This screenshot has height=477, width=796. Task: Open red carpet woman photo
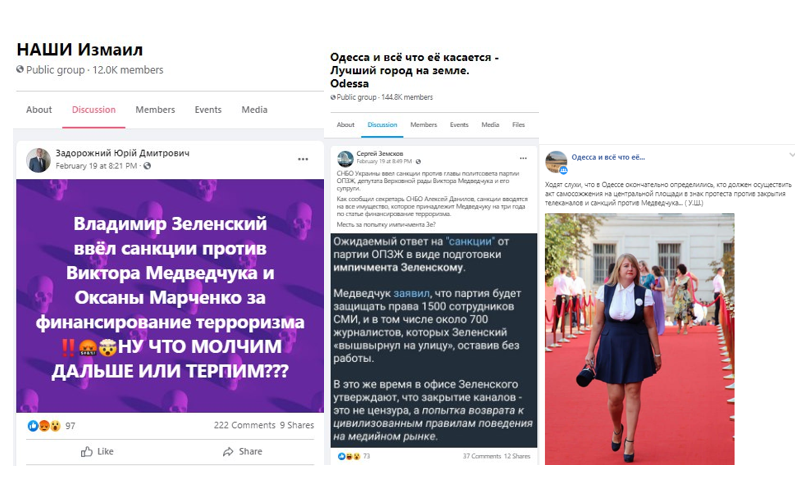(x=640, y=338)
